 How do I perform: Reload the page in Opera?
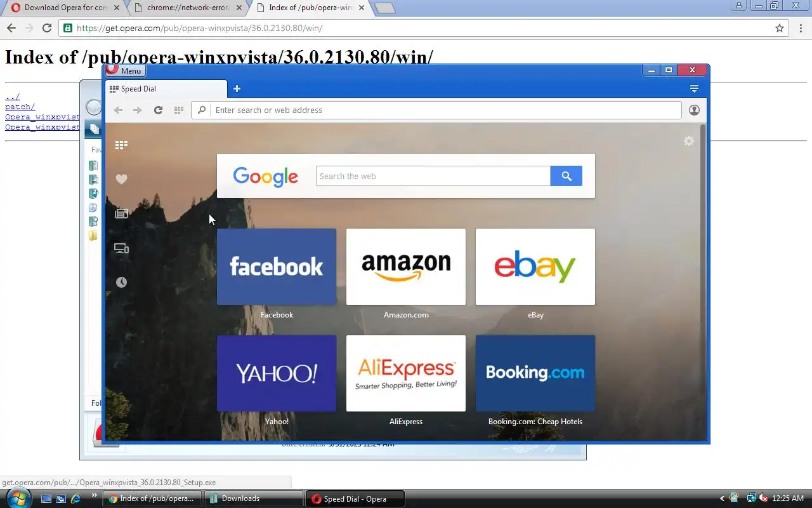point(158,110)
